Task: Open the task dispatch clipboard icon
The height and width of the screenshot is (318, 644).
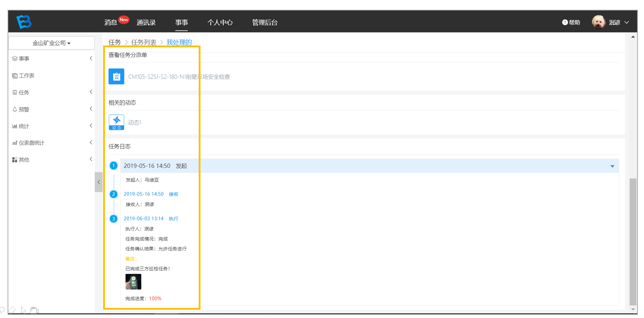Action: [x=116, y=77]
